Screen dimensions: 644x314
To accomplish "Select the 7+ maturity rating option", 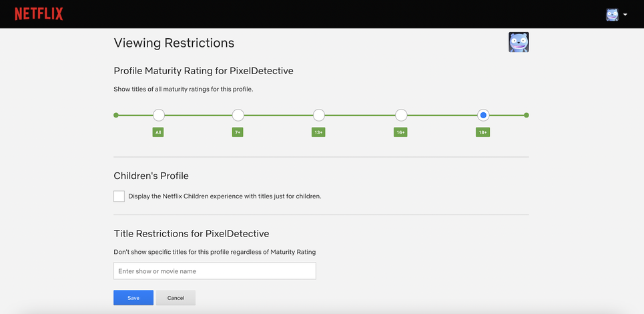I will click(x=238, y=115).
